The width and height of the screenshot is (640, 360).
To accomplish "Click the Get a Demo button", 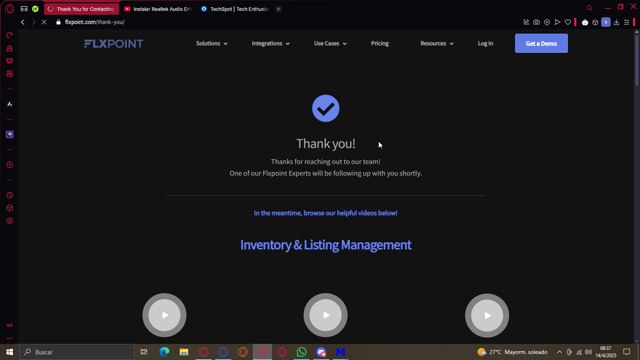I will pos(541,43).
